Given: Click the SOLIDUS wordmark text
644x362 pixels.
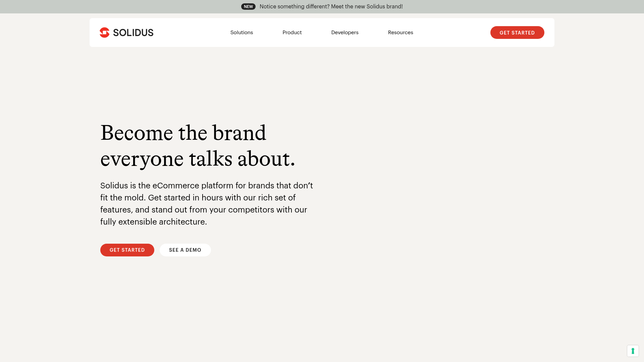Looking at the screenshot, I should 133,33.
